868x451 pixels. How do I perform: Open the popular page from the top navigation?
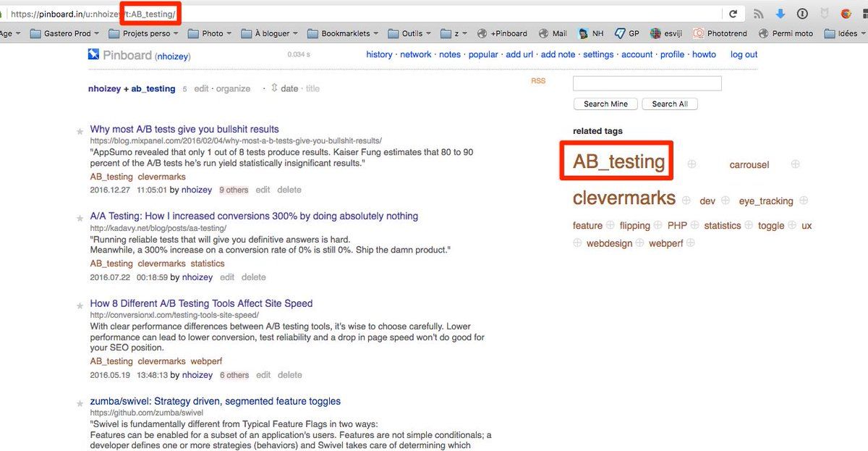tap(482, 54)
